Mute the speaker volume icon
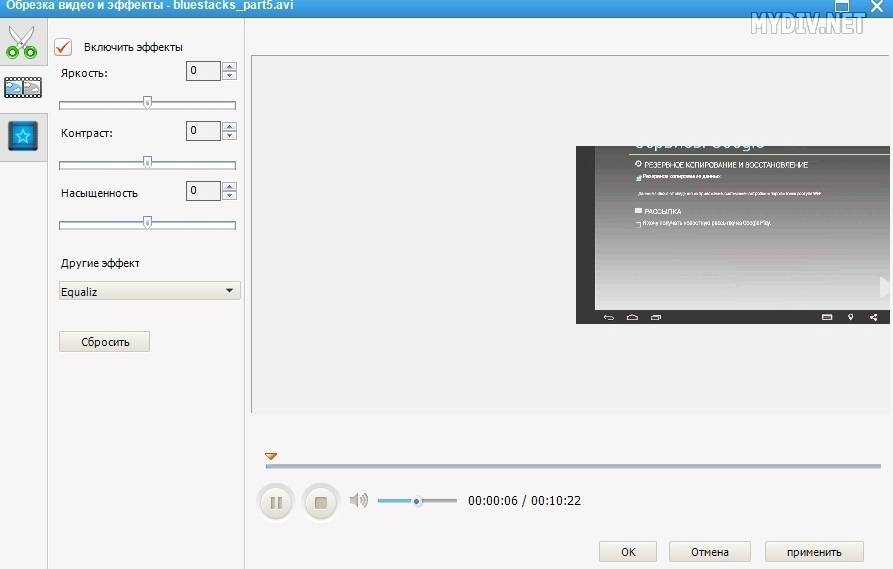893x569 pixels. (x=359, y=501)
